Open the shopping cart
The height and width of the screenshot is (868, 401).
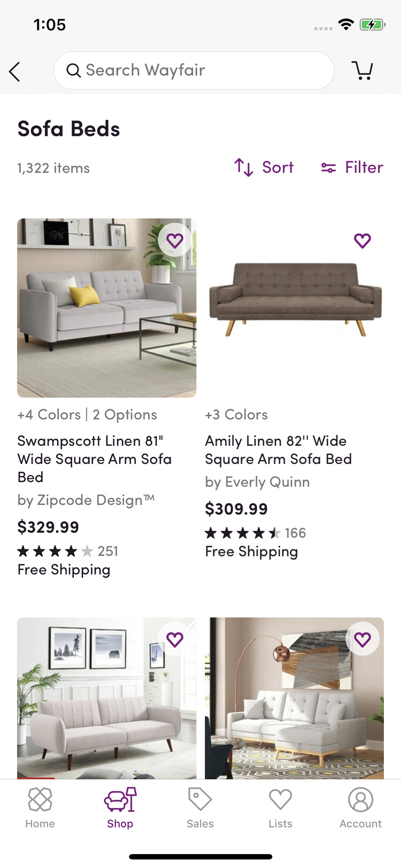pyautogui.click(x=362, y=70)
